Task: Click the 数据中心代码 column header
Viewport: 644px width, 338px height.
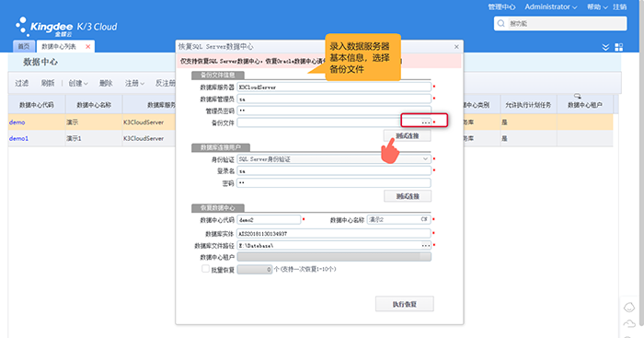Action: (x=37, y=105)
